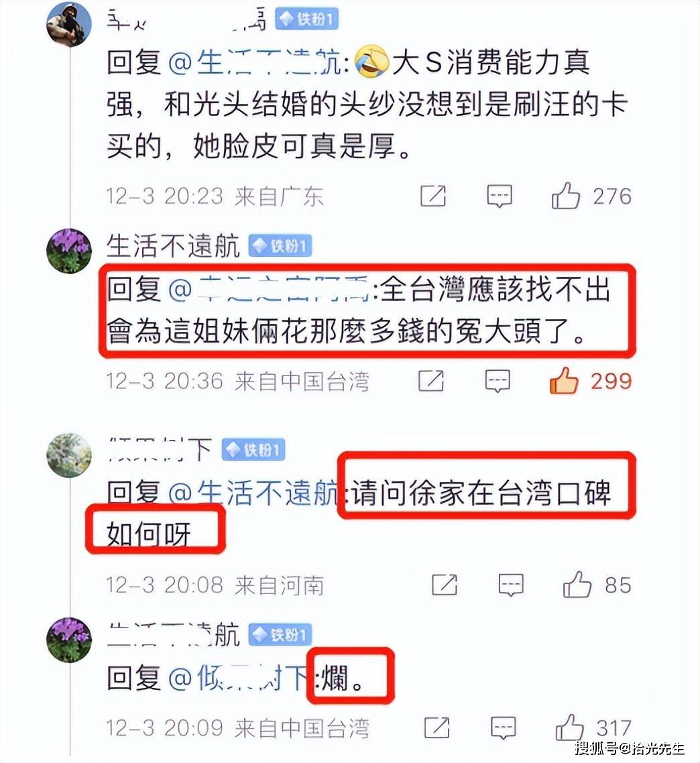Share the 20:08 Henan comment
The image size is (700, 763).
tap(445, 585)
